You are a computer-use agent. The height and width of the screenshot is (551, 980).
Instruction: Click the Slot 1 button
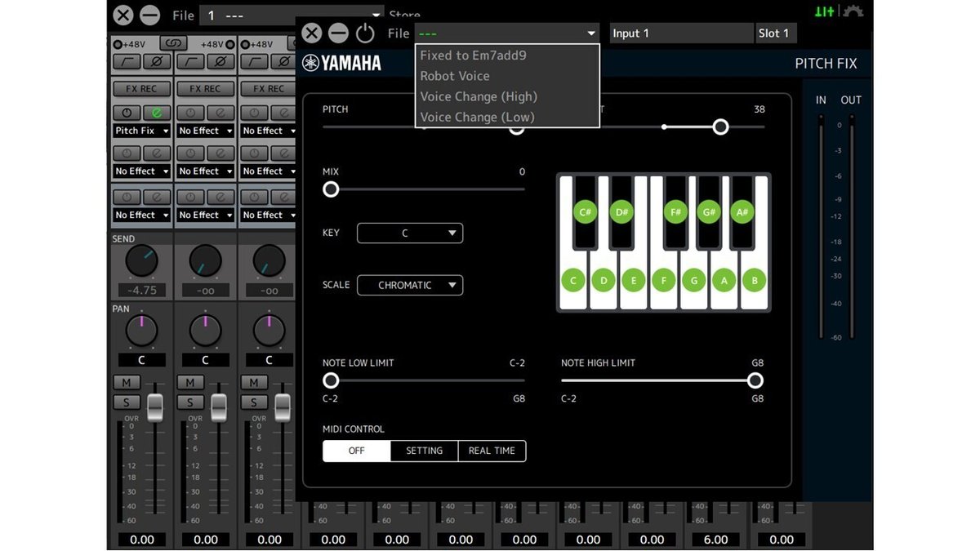point(775,33)
